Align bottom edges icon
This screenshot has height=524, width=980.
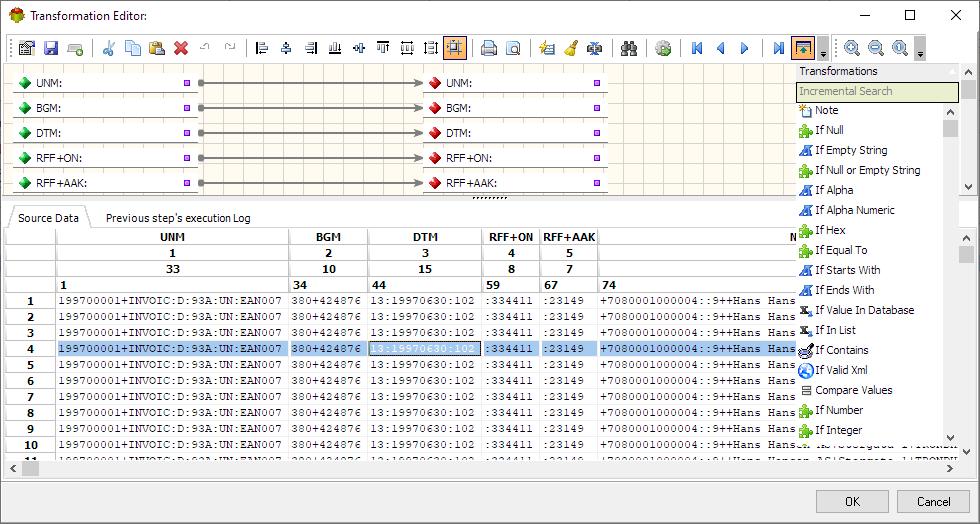tap(335, 48)
